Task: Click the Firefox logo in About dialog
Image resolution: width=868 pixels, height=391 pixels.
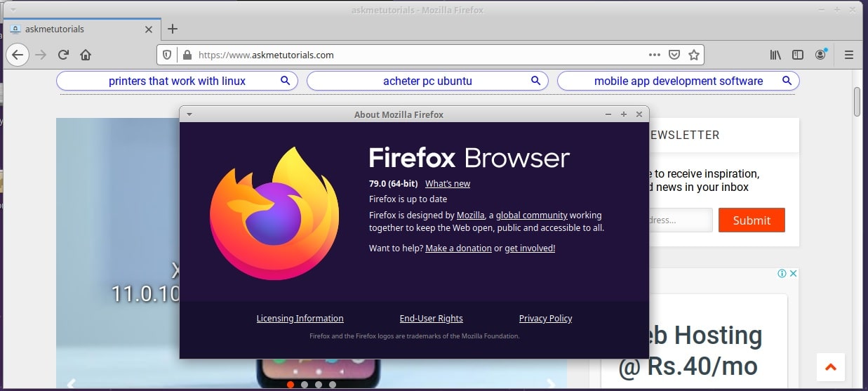Action: (274, 213)
